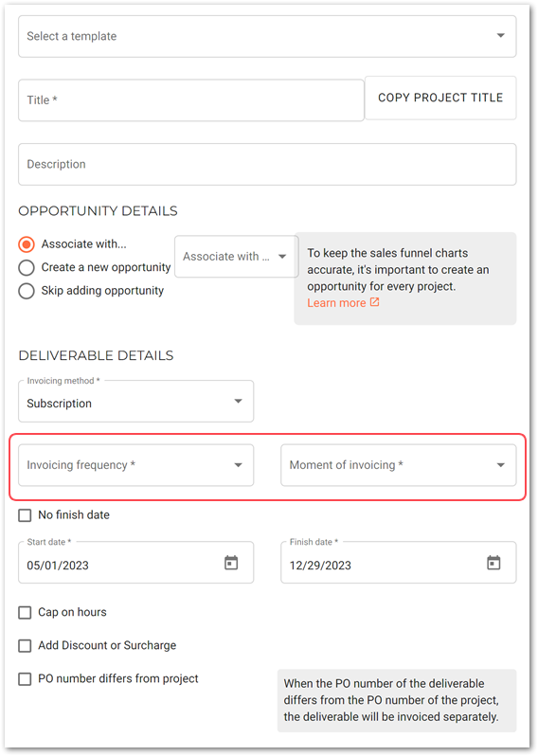Click the Copy Project Title button
Screen dimensions: 538x756
pyautogui.click(x=440, y=98)
